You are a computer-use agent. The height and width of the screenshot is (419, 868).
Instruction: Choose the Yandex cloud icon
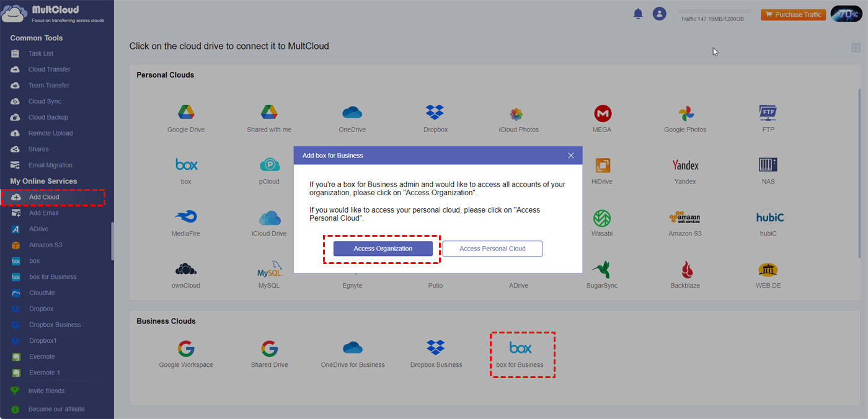(x=685, y=165)
